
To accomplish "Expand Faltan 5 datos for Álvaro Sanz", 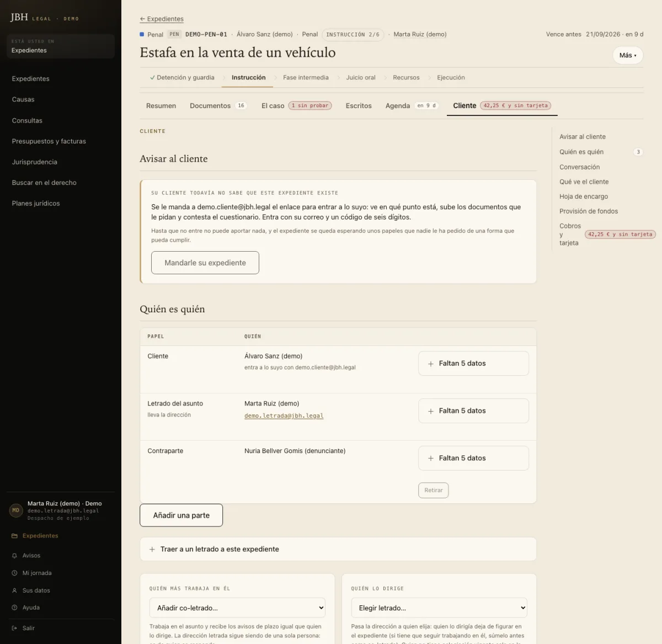I will coord(473,364).
